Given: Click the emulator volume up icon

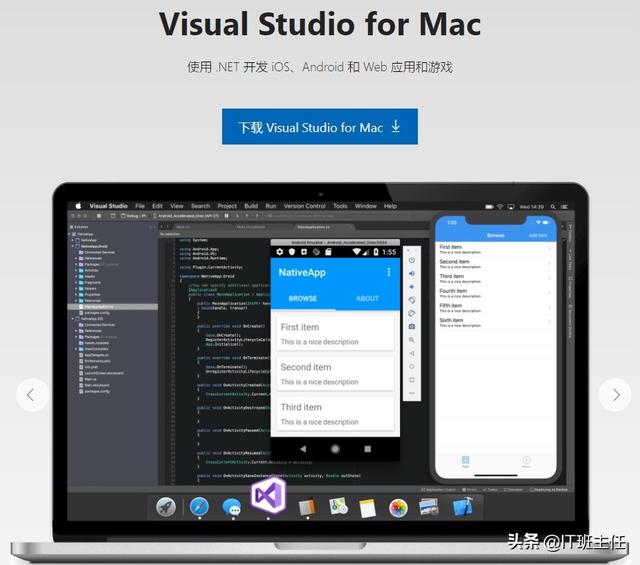Looking at the screenshot, I should (412, 274).
